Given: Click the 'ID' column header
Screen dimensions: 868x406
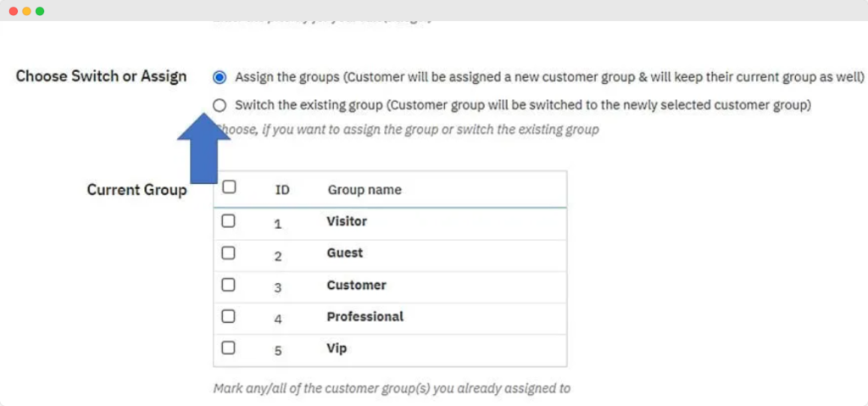Looking at the screenshot, I should [282, 190].
